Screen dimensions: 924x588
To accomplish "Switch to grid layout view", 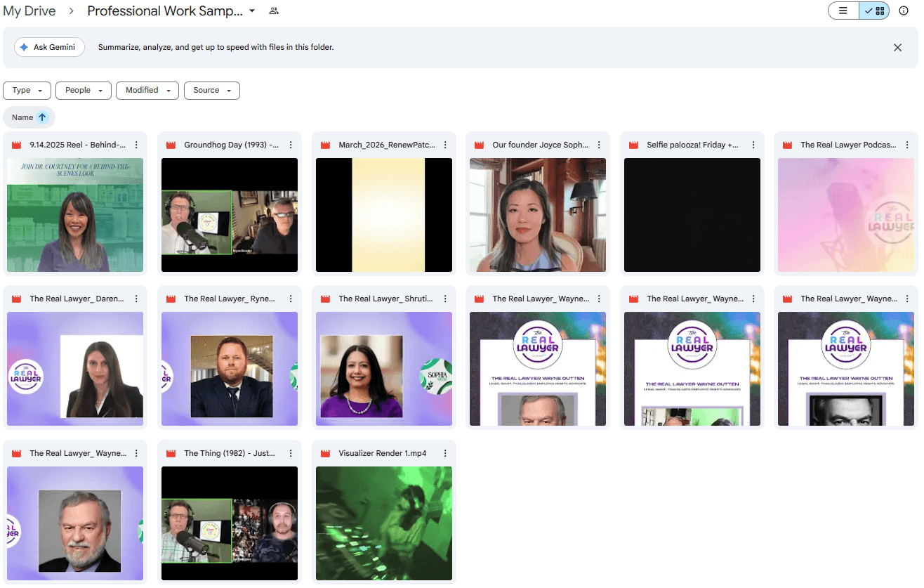I will point(875,11).
